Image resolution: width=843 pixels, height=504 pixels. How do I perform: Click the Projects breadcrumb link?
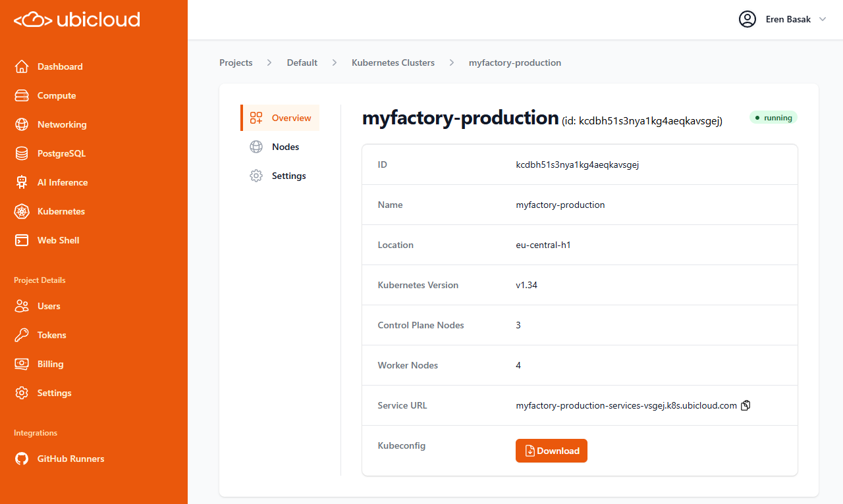tap(236, 63)
